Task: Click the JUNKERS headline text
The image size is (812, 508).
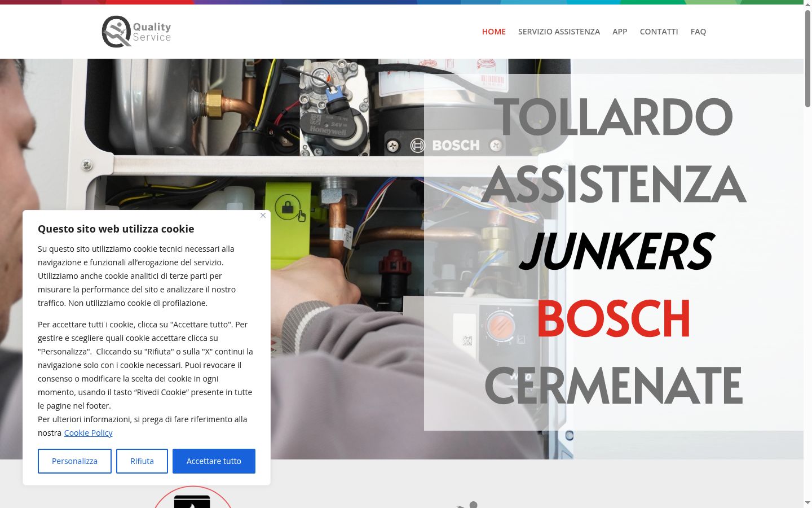Action: 616,251
